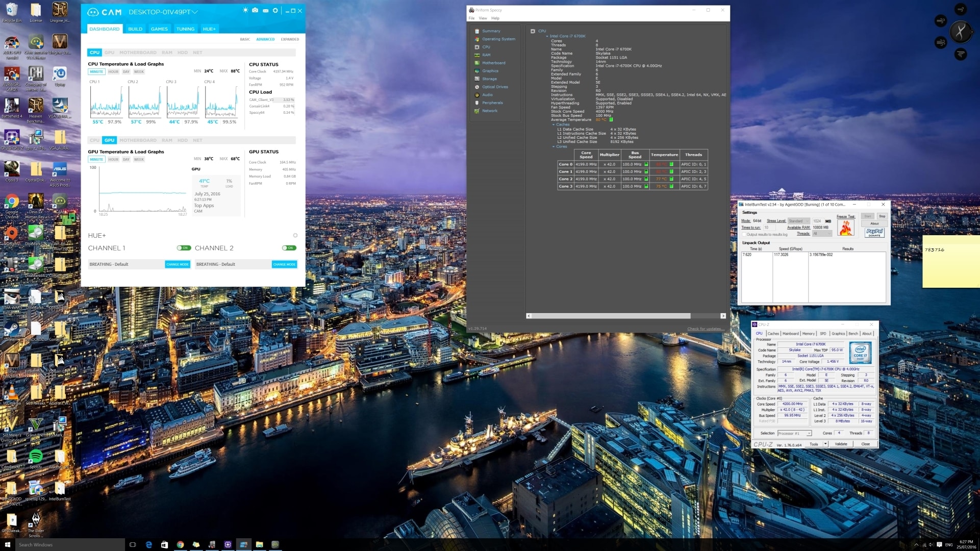Viewport: 980px width, 551px height.
Task: Show hidden system tray icons chevron
Action: pyautogui.click(x=916, y=545)
